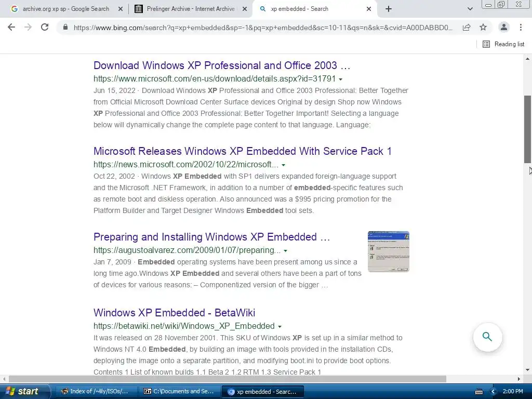Click the Jan 7, 2009 result date text
532x399 pixels.
click(112, 262)
